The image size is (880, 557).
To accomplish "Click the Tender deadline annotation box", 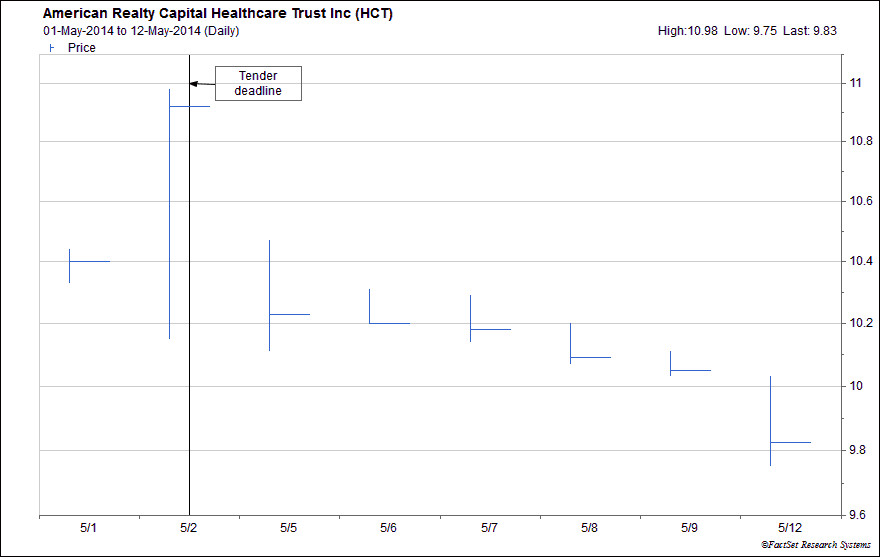I will pos(258,83).
